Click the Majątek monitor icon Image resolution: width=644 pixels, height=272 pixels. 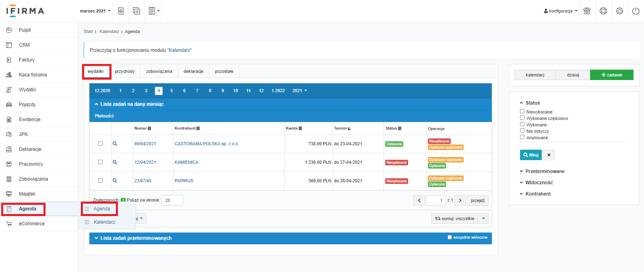[9, 194]
